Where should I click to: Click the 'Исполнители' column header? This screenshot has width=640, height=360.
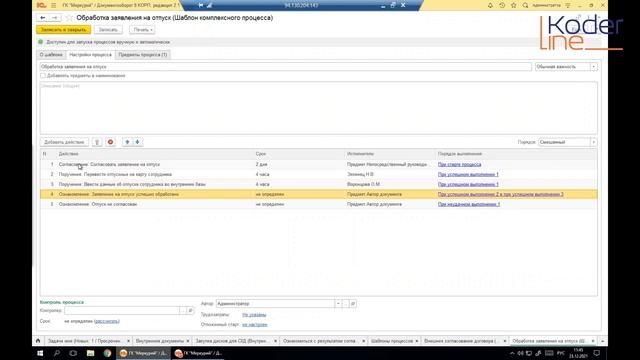pyautogui.click(x=360, y=154)
